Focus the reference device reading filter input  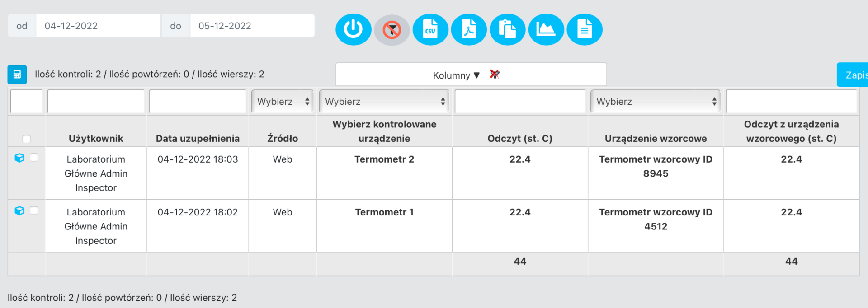tap(792, 102)
